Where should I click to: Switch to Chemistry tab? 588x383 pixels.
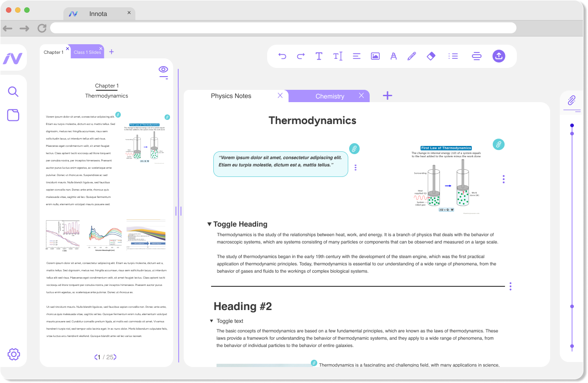coord(330,96)
